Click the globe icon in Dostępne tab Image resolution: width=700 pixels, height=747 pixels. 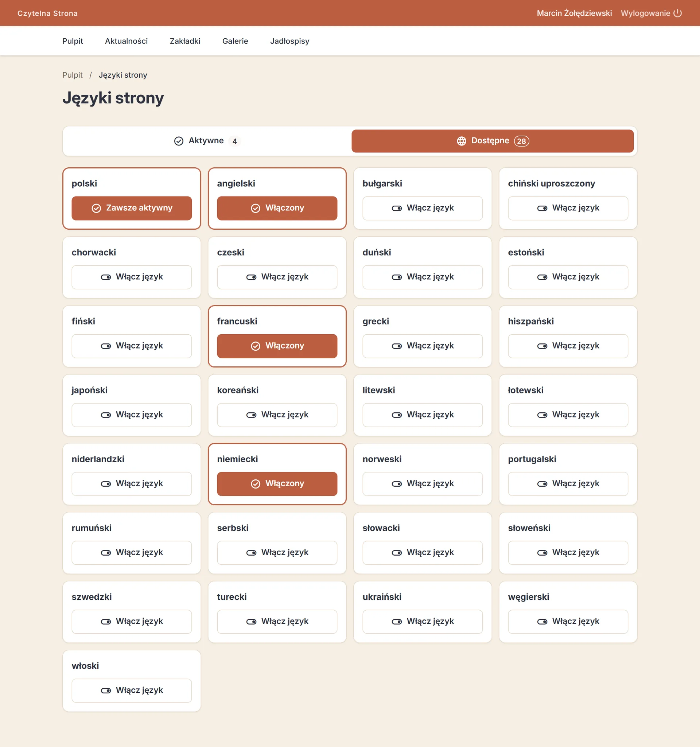click(462, 141)
